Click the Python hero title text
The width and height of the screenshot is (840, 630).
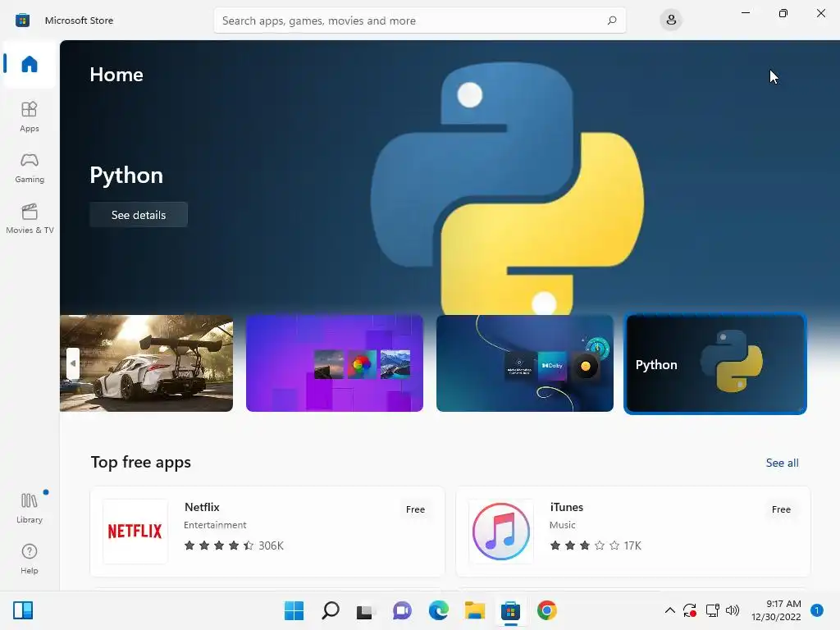[x=126, y=176]
